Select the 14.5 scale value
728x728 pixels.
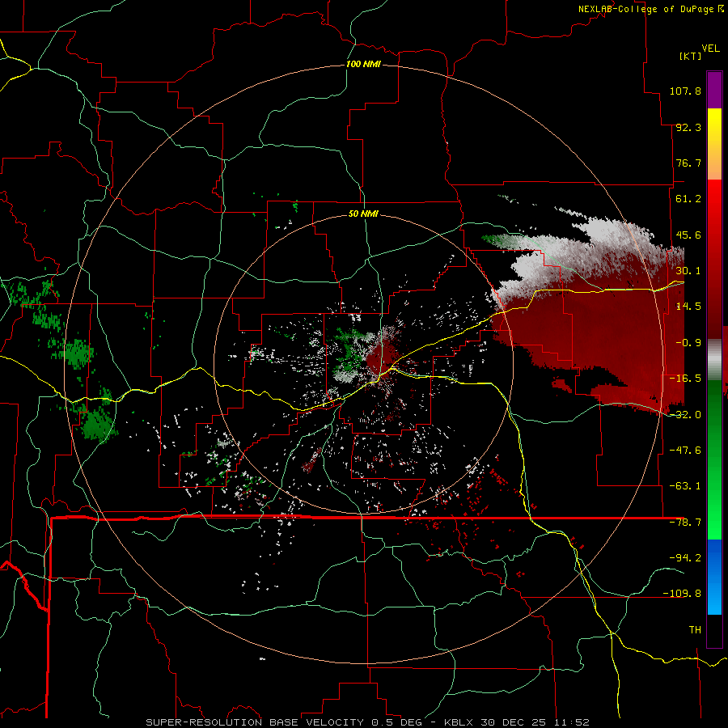688,307
